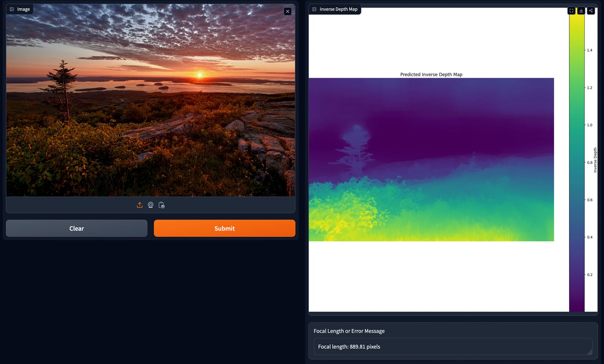Click the image icon beside the Image label
This screenshot has height=364, width=604.
tap(12, 9)
